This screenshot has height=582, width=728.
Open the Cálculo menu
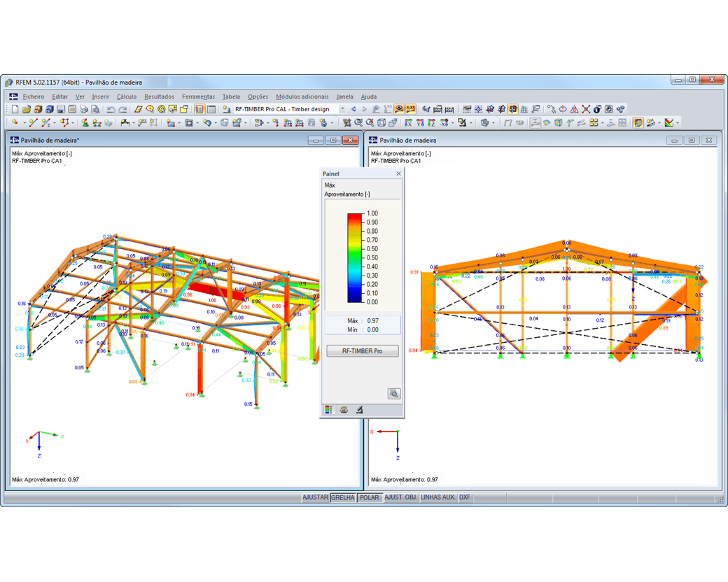[x=125, y=97]
